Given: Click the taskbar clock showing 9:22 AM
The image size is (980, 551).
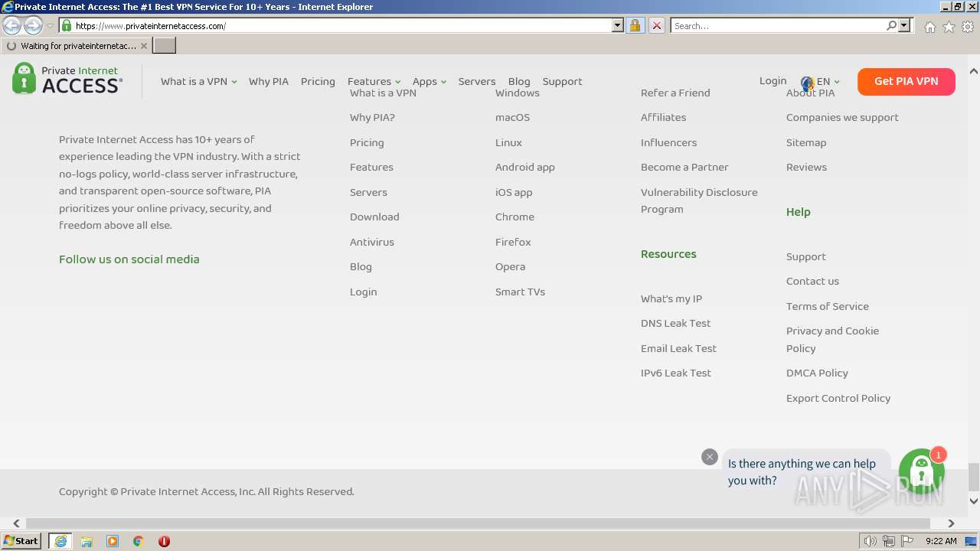Looking at the screenshot, I should tap(941, 541).
